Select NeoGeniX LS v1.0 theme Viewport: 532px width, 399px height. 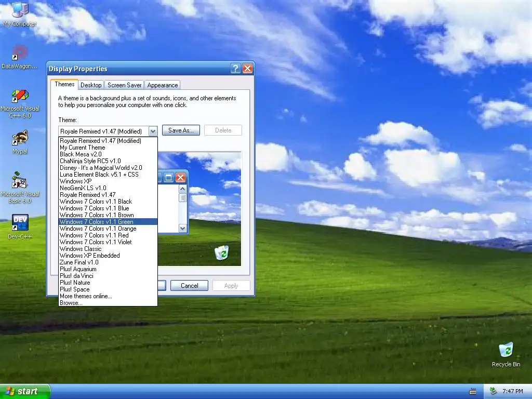108,188
